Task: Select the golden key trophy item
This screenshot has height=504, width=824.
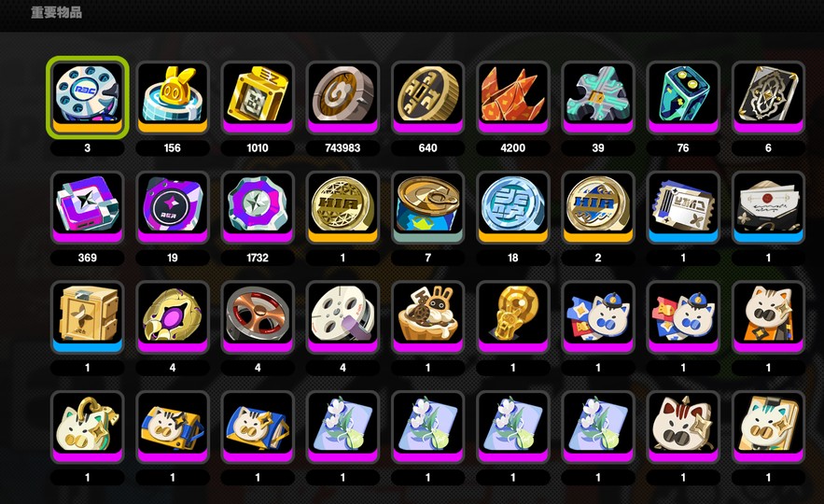Action: click(513, 317)
